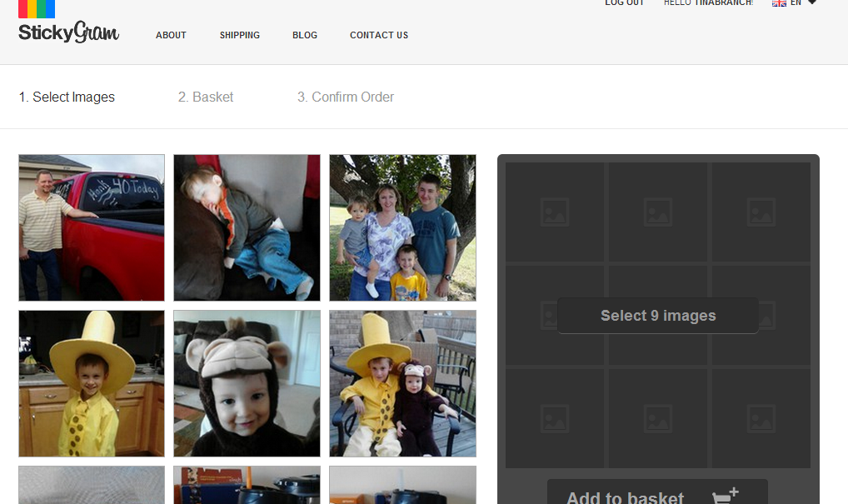
Task: Pick the monkey costume close-up photo
Action: pos(247,383)
